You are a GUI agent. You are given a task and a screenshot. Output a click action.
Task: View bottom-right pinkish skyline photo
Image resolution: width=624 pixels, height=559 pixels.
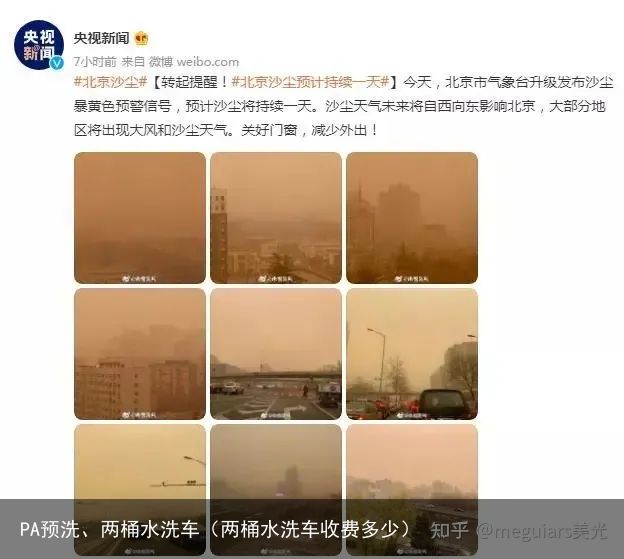coord(412,490)
